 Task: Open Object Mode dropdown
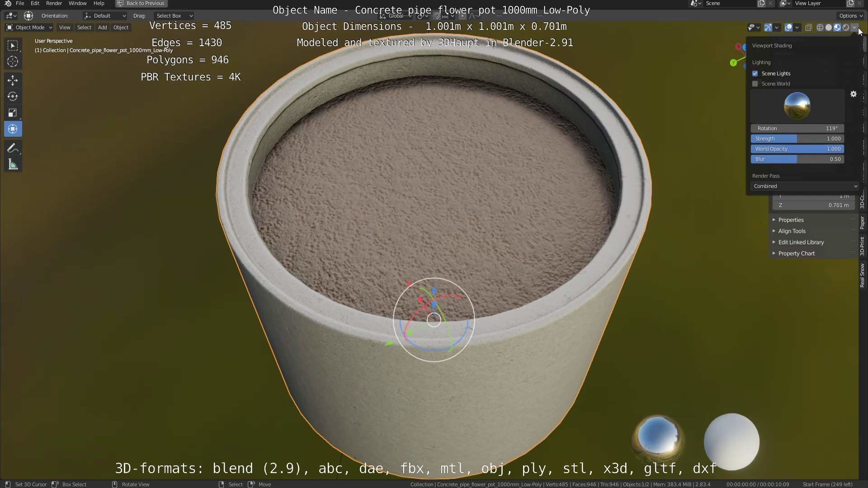click(x=29, y=28)
